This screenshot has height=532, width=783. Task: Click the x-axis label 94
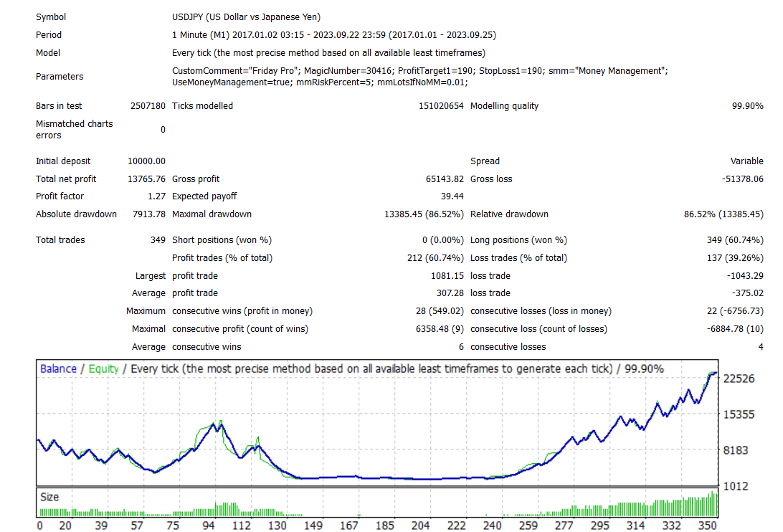coord(208,526)
